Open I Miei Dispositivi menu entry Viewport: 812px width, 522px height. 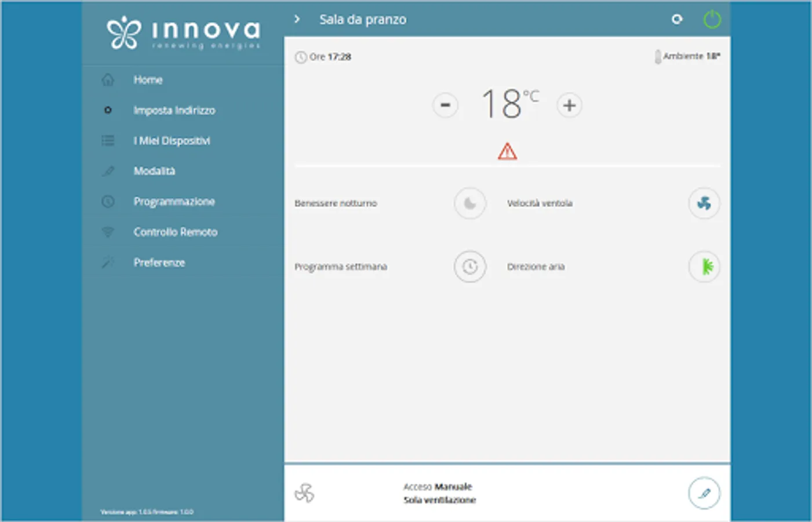coord(183,140)
